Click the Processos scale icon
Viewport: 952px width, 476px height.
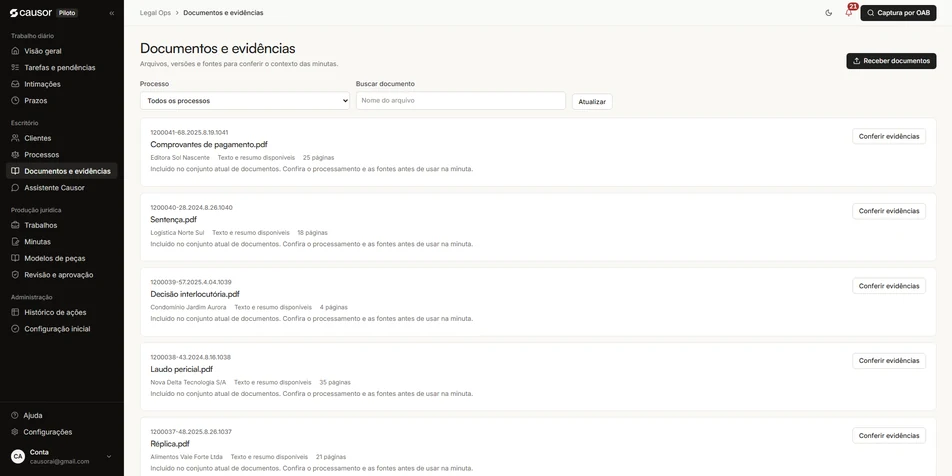click(x=15, y=154)
